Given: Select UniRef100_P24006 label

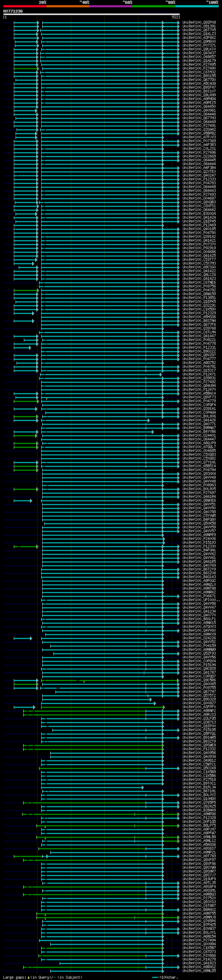Looking at the screenshot, I should coord(199,539).
